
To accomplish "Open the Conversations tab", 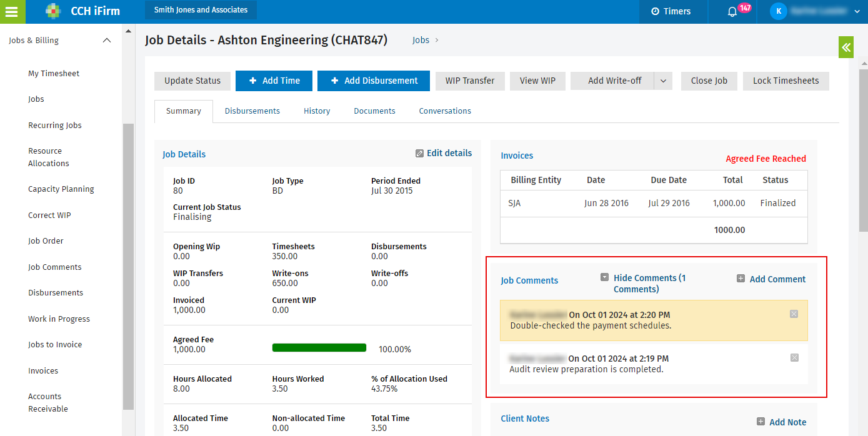I will pos(445,111).
